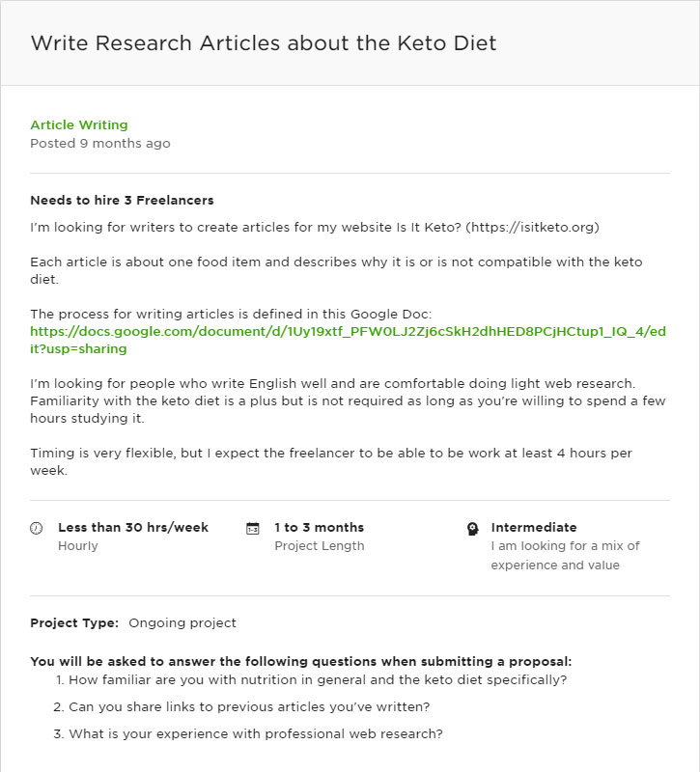Click the head icon beside Intermediate
This screenshot has width=700, height=772.
pos(473,529)
